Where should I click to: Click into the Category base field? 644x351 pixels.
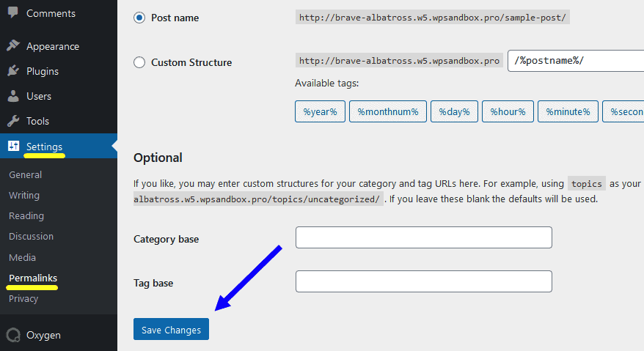[x=423, y=237]
